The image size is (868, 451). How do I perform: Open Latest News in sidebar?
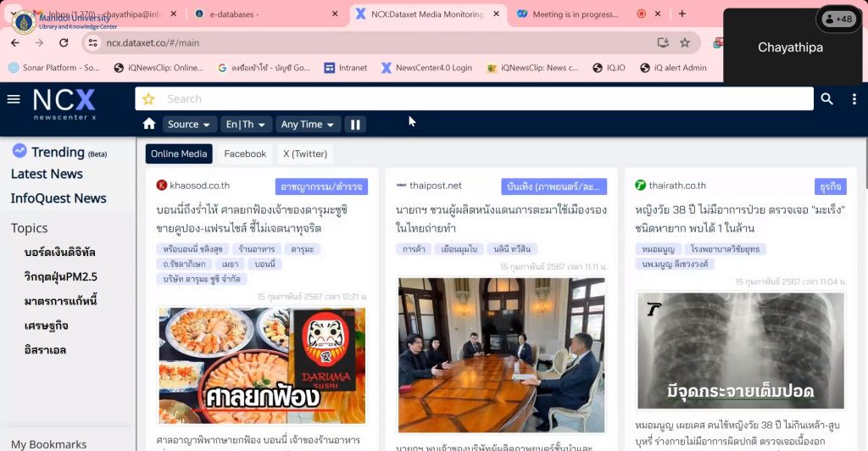coord(47,174)
